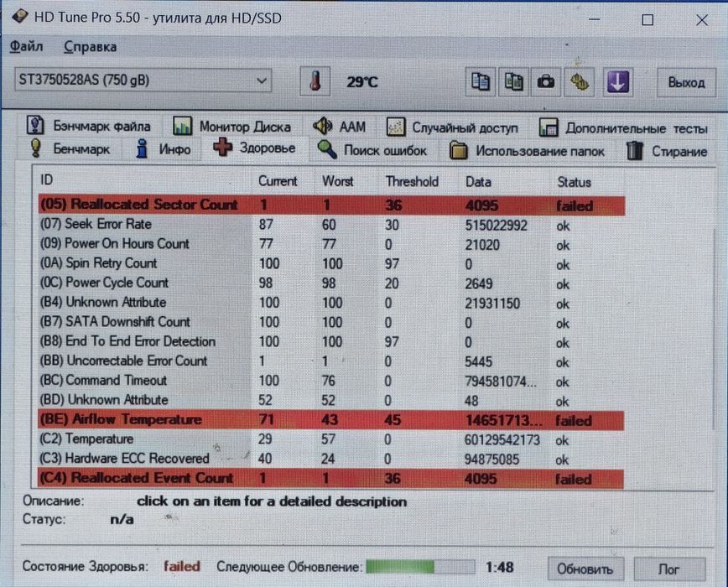Image resolution: width=728 pixels, height=587 pixels.
Task: Open the Случайный доступ tab
Action: (x=452, y=127)
